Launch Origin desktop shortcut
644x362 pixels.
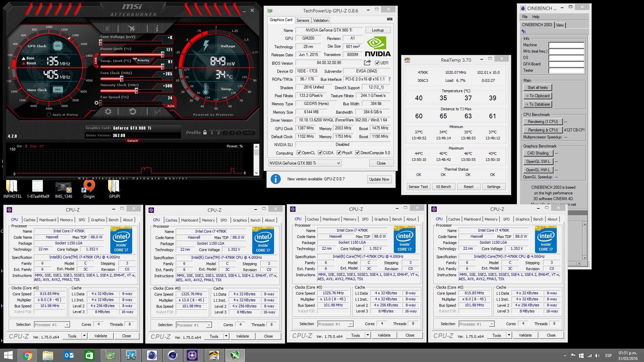click(89, 189)
